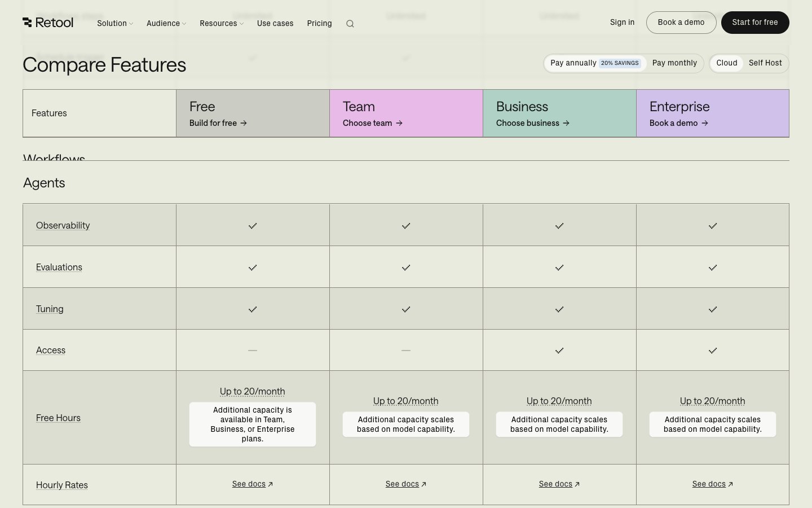
Task: Expand the Audience dropdown menu
Action: [x=166, y=23]
